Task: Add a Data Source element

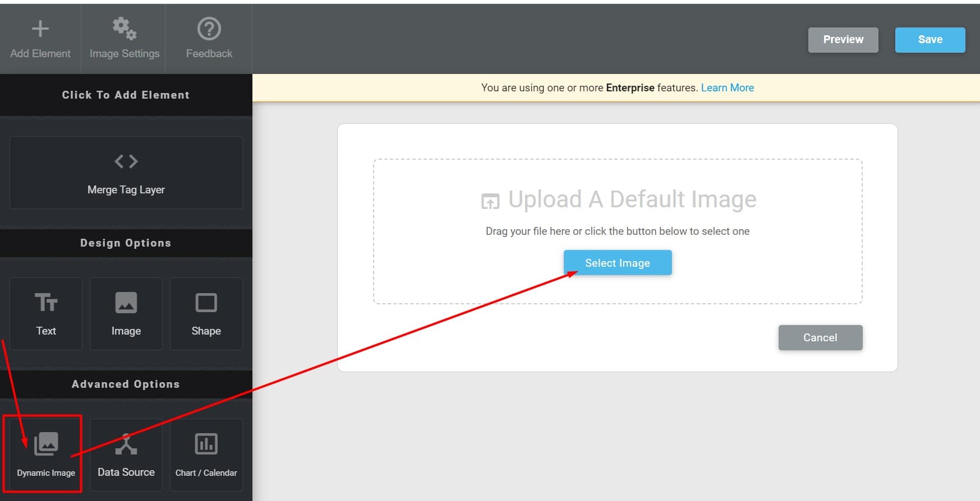Action: pyautogui.click(x=126, y=455)
